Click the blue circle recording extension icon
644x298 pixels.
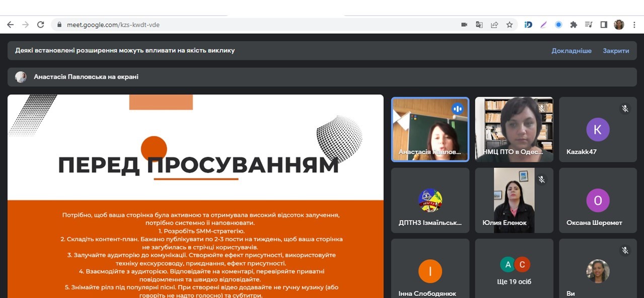point(558,25)
